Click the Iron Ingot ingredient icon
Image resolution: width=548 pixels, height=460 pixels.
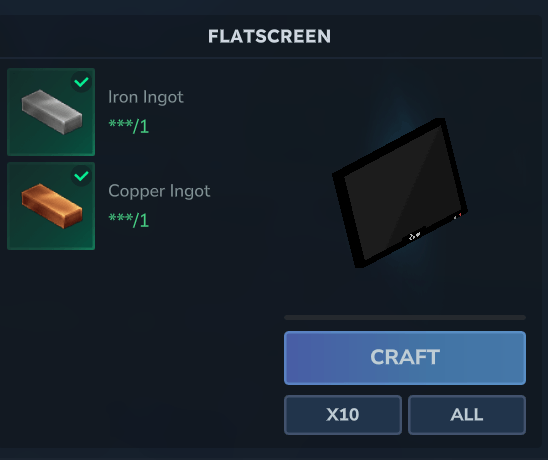click(51, 112)
